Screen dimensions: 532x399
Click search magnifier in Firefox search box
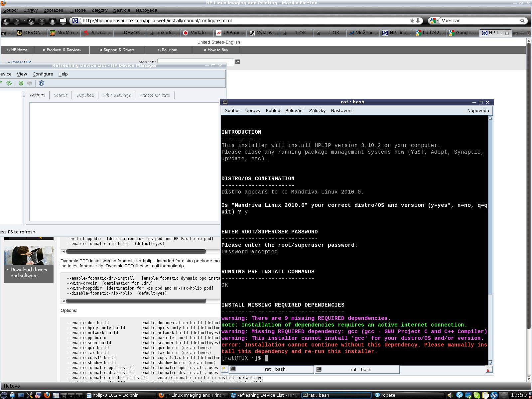click(522, 21)
